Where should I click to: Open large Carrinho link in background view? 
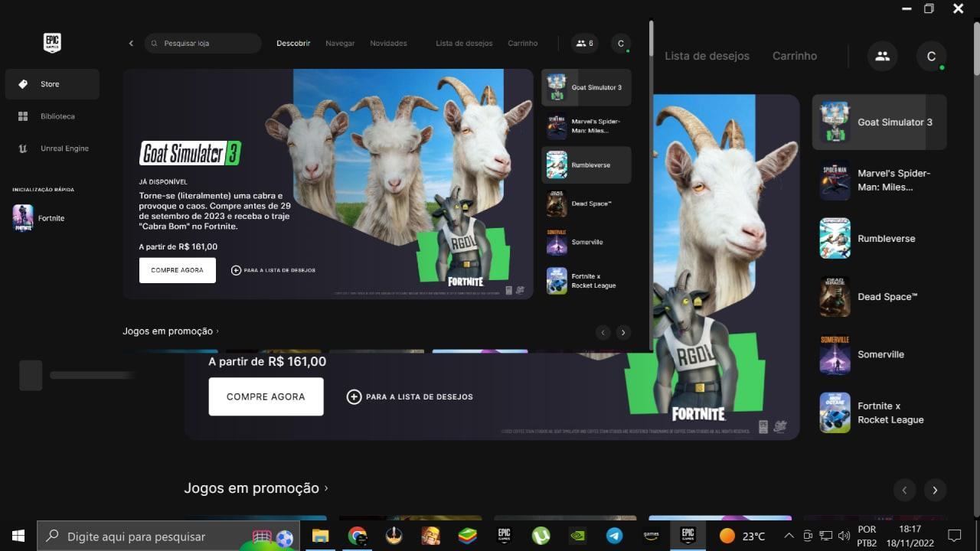pyautogui.click(x=795, y=56)
